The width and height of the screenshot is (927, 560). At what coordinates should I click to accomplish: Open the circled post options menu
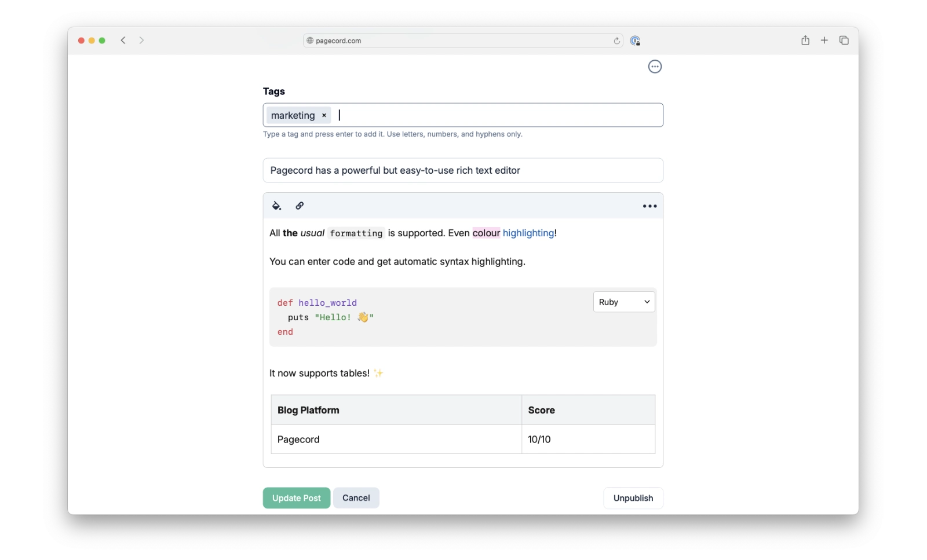pyautogui.click(x=655, y=66)
